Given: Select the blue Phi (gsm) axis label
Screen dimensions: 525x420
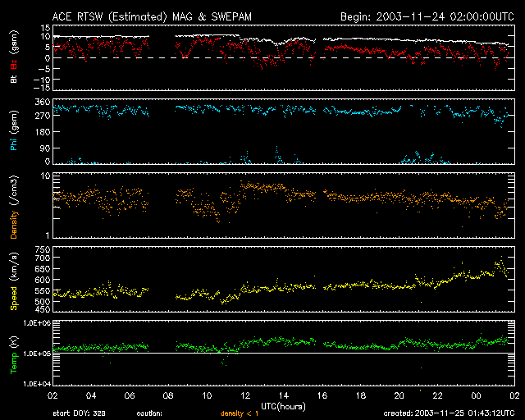Looking at the screenshot, I should coord(13,132).
